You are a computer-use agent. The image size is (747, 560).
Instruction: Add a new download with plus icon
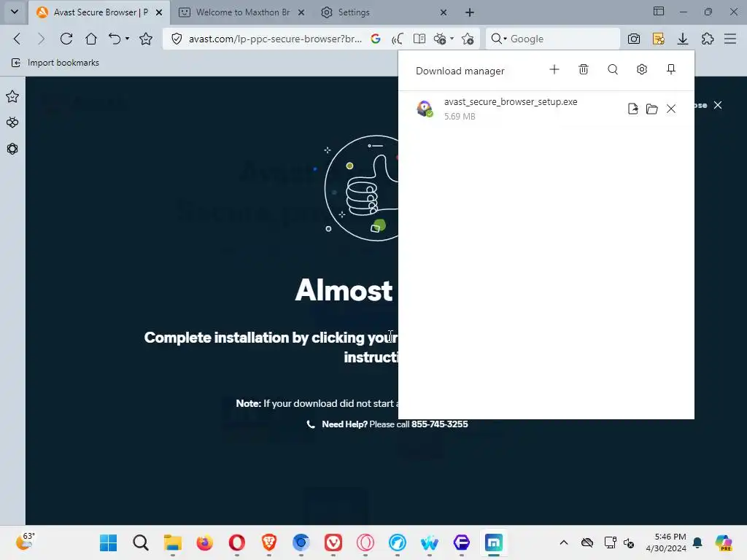click(x=554, y=69)
